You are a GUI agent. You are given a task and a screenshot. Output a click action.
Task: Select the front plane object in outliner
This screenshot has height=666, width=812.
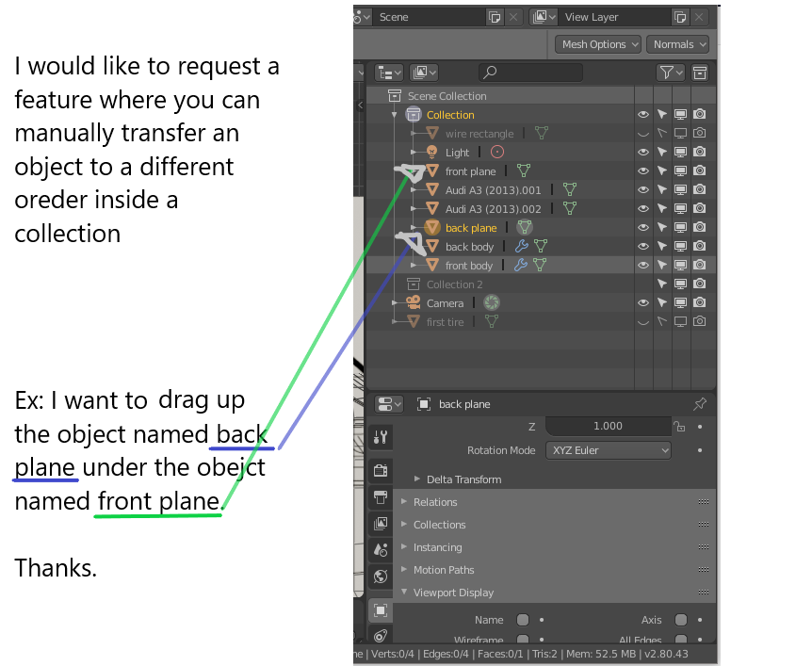tap(470, 171)
